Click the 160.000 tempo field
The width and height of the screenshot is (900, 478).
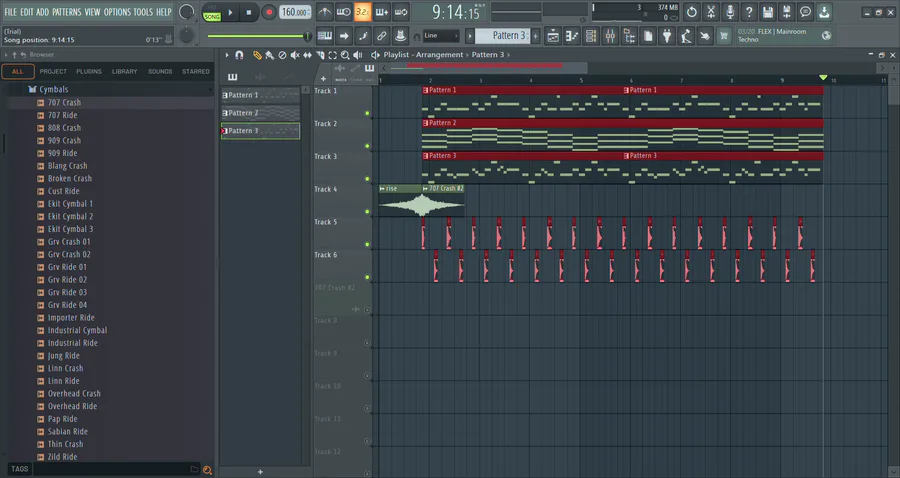tap(295, 12)
